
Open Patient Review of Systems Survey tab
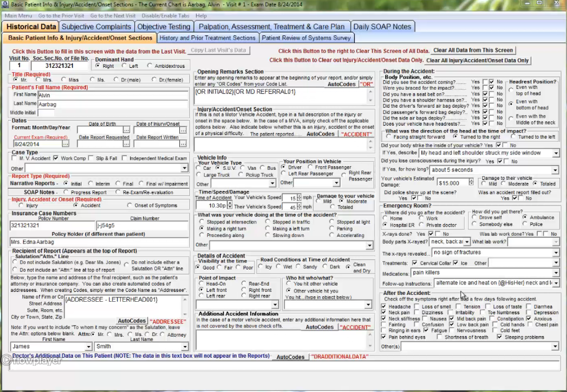click(x=306, y=37)
